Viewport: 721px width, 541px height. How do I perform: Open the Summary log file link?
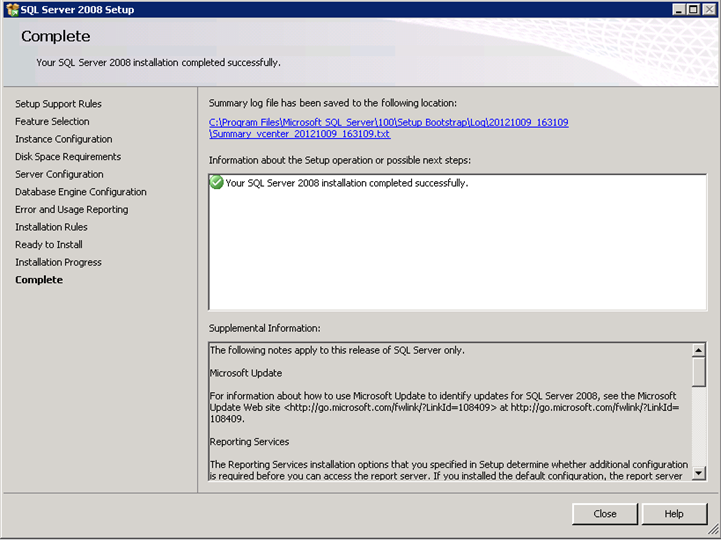pyautogui.click(x=389, y=128)
